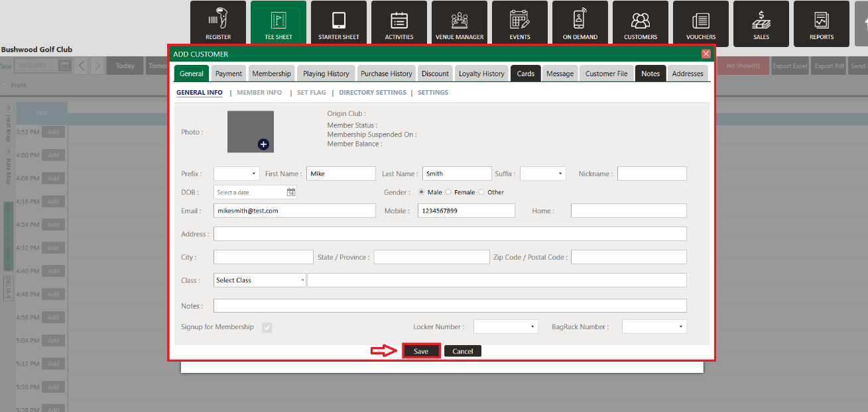Open the BagRack Number dropdown
This screenshot has width=868, height=412.
(654, 327)
